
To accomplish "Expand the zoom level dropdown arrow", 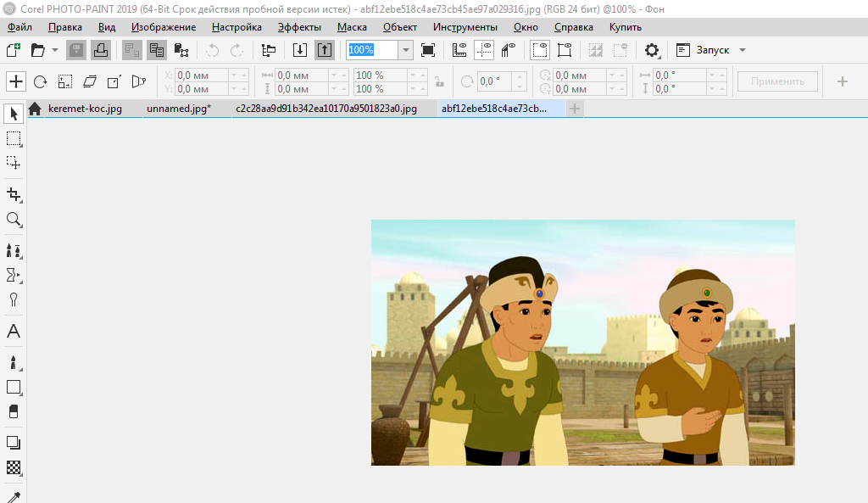I will (x=406, y=50).
